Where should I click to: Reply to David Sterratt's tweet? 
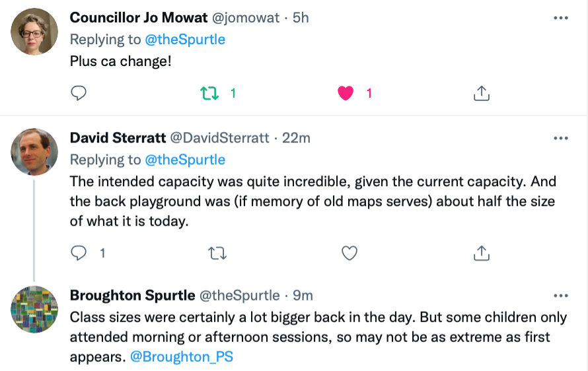click(x=79, y=253)
